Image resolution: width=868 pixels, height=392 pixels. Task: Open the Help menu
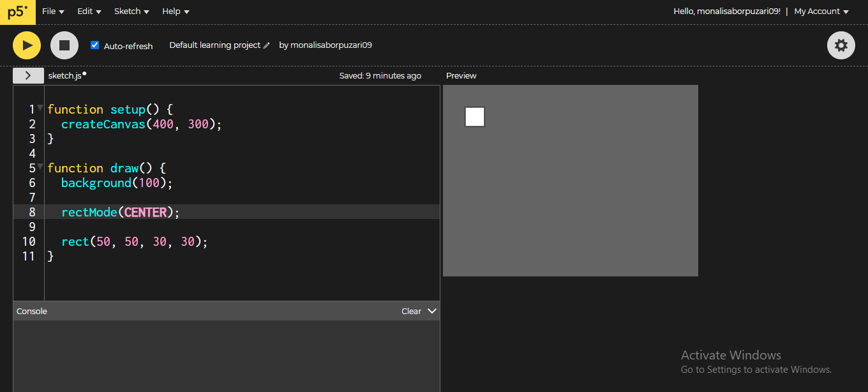(x=176, y=11)
